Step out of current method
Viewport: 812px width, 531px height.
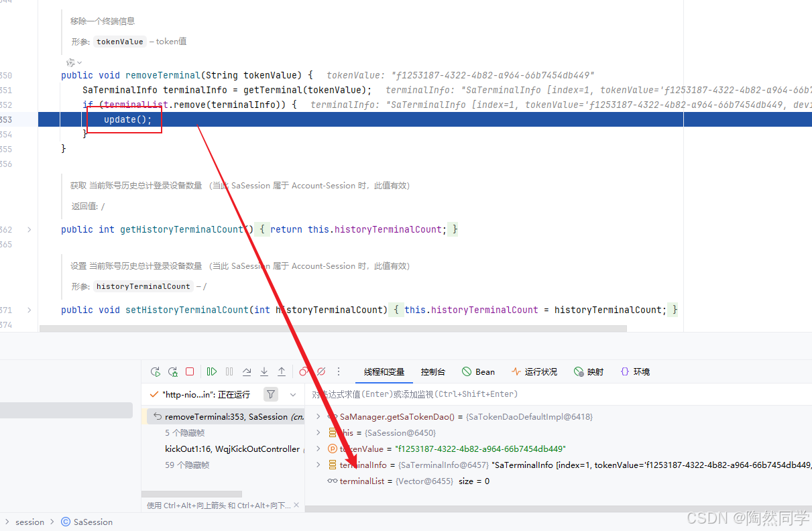[282, 371]
